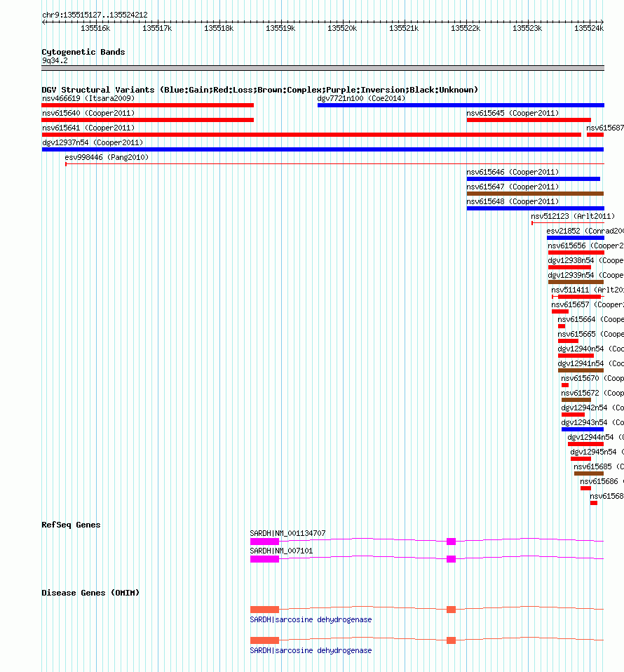Click nsv512123 (Arlt2011) variant label

click(x=573, y=216)
